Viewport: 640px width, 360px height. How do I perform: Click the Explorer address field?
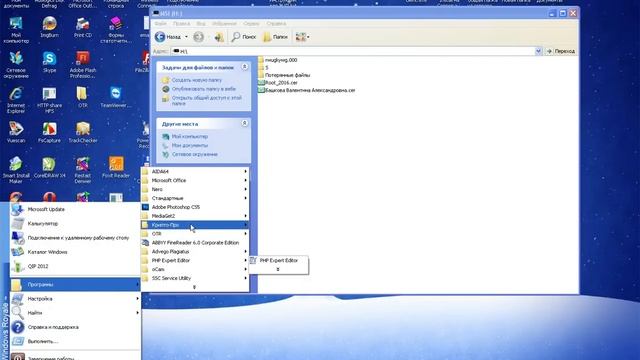(x=353, y=51)
